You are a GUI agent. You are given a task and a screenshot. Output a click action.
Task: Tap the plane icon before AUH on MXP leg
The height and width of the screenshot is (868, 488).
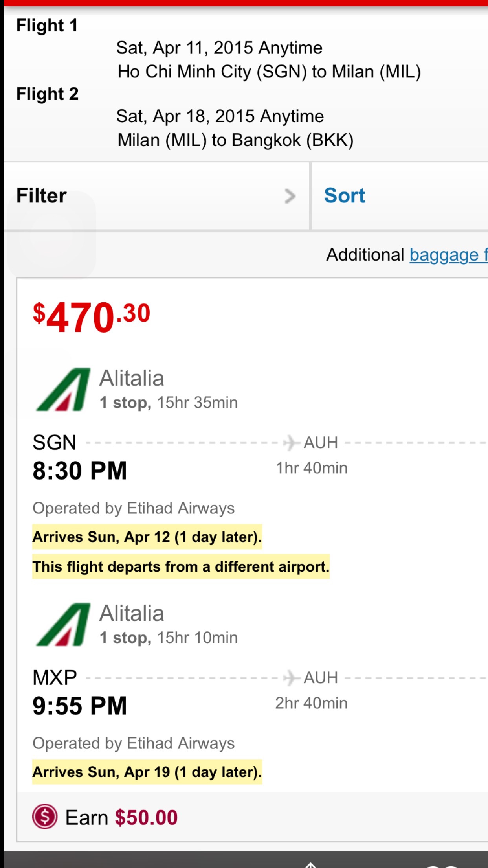coord(291,678)
